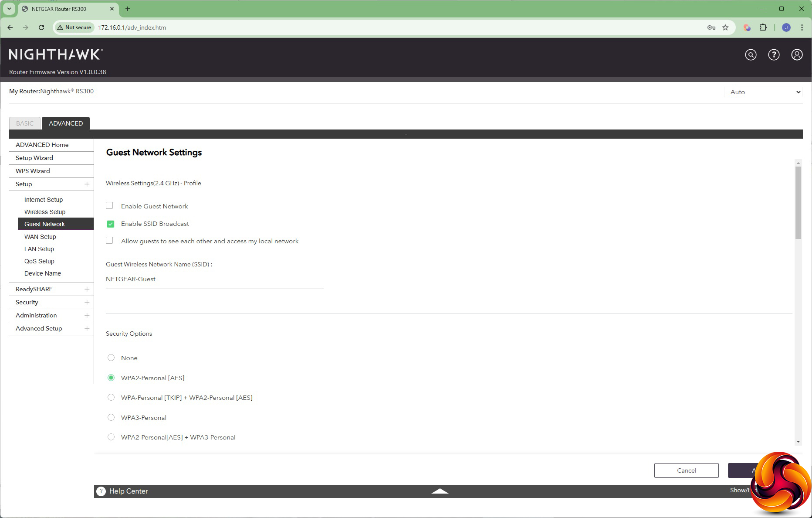
Task: Go back with the browser back arrow
Action: 10,27
